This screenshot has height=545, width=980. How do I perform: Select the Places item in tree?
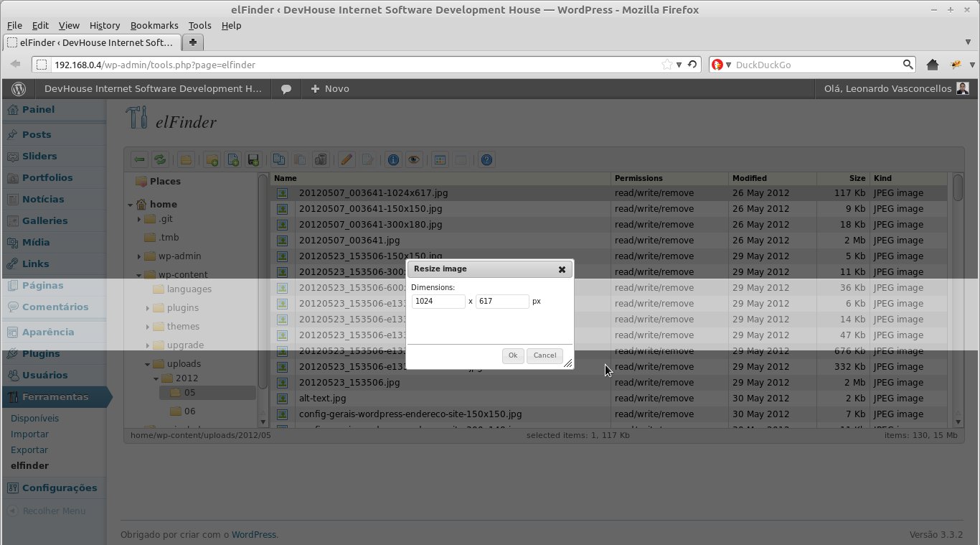pos(158,182)
